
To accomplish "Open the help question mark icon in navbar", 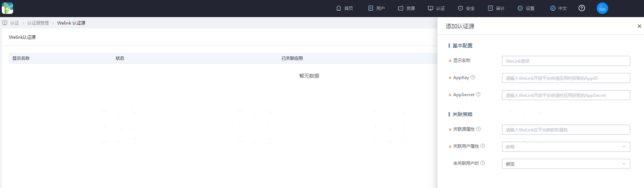I will [582, 8].
